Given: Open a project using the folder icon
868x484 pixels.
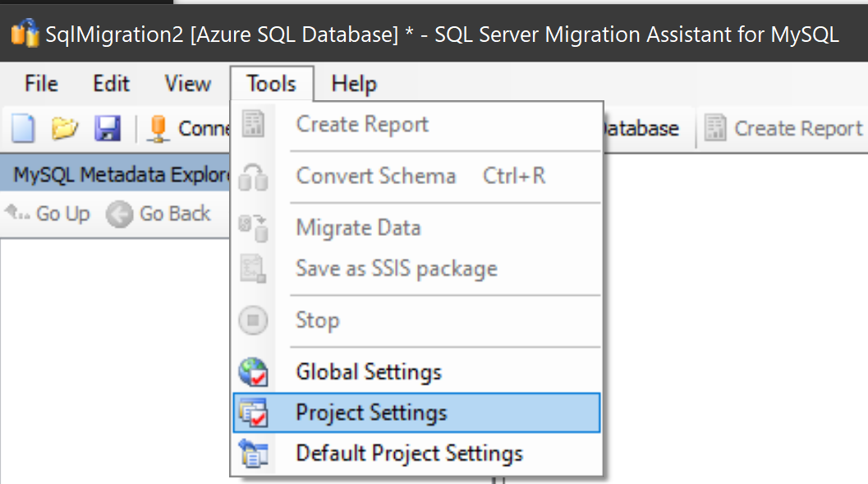Looking at the screenshot, I should coord(64,128).
